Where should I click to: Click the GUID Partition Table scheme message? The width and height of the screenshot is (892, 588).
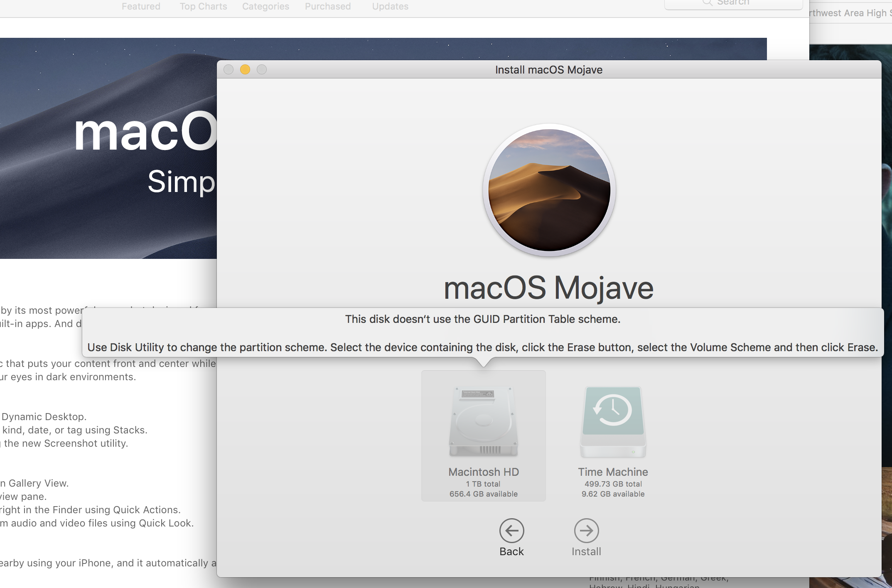coord(483,319)
